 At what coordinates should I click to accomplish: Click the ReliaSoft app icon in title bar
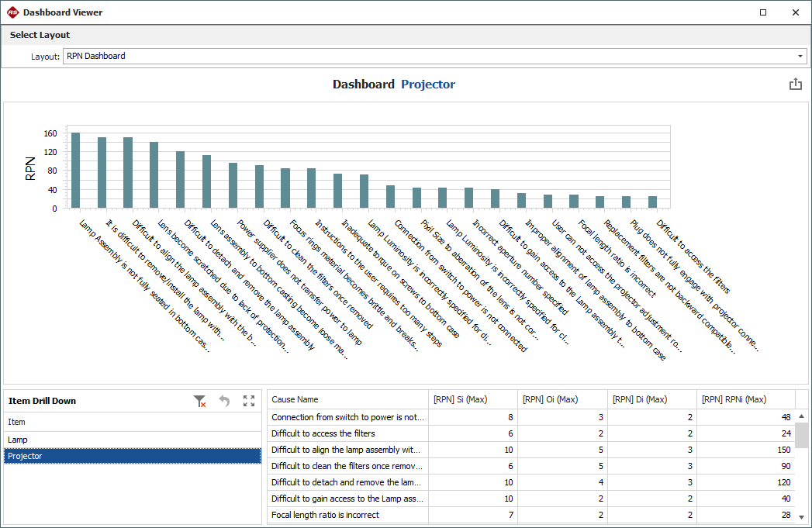pyautogui.click(x=12, y=12)
